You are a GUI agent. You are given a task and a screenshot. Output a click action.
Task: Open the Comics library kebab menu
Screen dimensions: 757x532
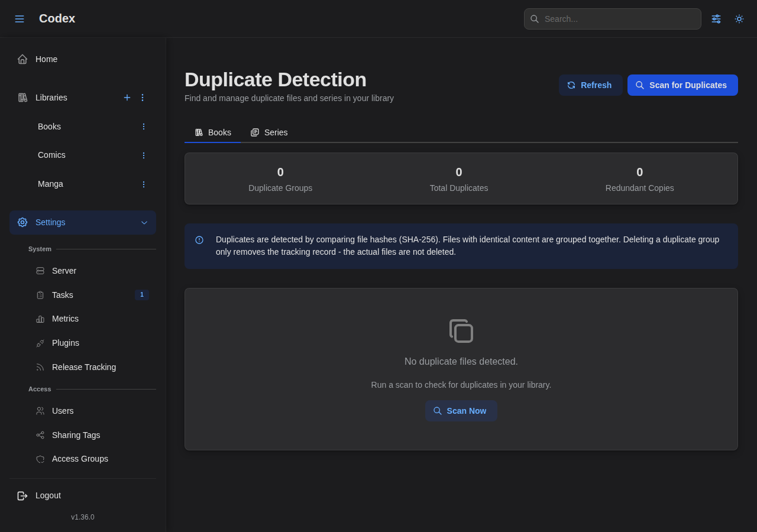tap(143, 155)
